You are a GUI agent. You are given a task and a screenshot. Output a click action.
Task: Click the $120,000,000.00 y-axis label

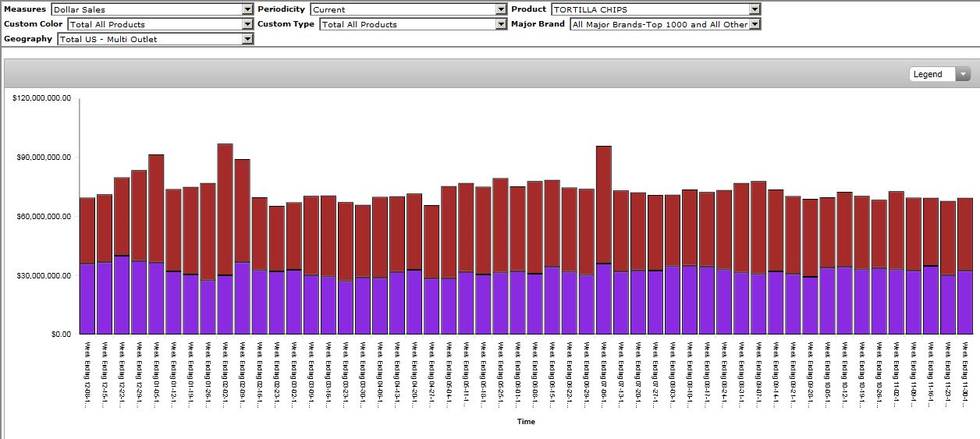pos(42,98)
